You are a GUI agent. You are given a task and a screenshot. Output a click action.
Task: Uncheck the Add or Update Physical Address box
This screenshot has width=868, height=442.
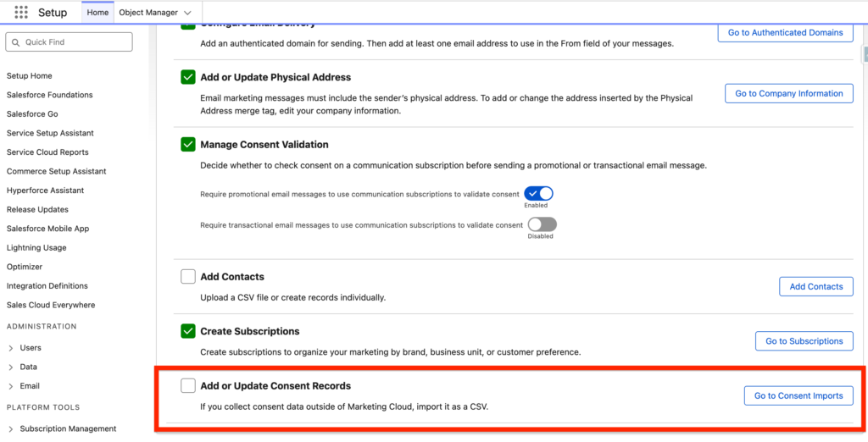[188, 77]
